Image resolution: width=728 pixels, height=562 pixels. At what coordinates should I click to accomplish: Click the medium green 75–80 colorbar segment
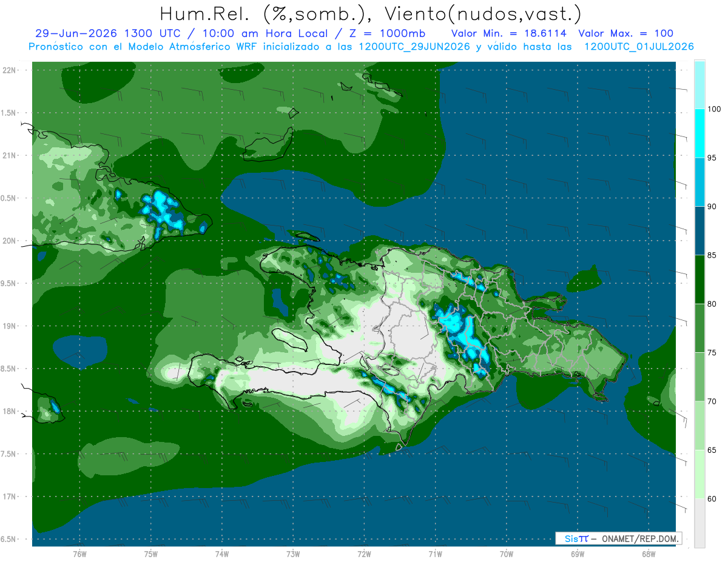click(x=699, y=328)
